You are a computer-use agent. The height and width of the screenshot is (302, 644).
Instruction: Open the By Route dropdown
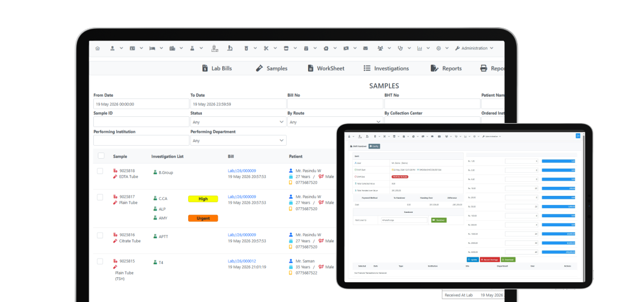coord(335,122)
